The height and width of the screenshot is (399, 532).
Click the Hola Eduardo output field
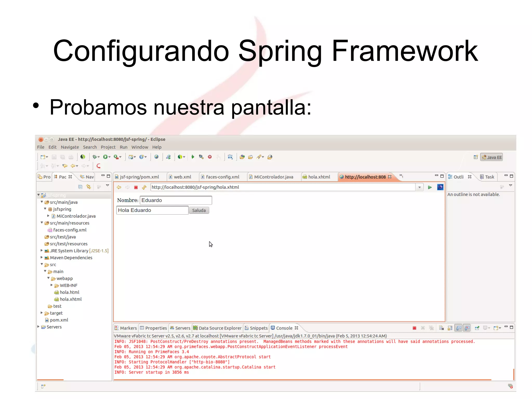click(152, 210)
